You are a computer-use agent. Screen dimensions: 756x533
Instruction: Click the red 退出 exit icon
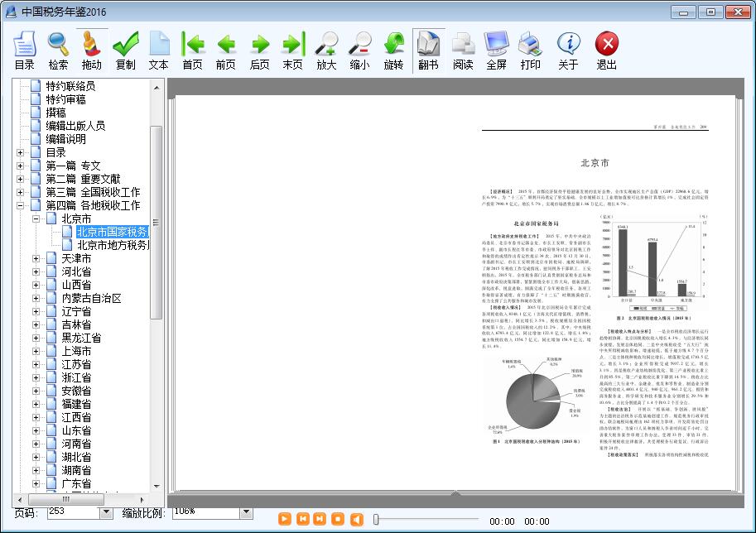(606, 50)
